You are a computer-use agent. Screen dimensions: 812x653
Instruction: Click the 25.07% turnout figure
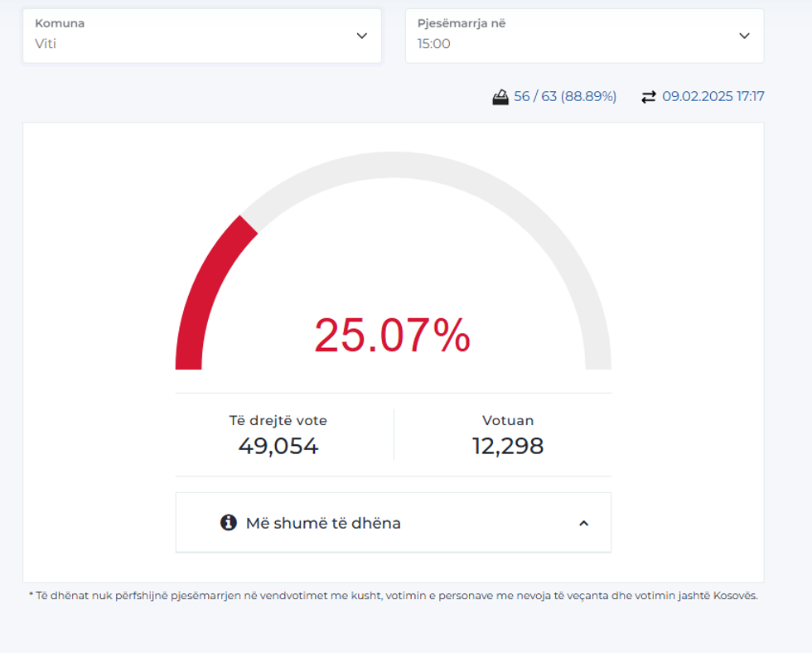tap(392, 336)
